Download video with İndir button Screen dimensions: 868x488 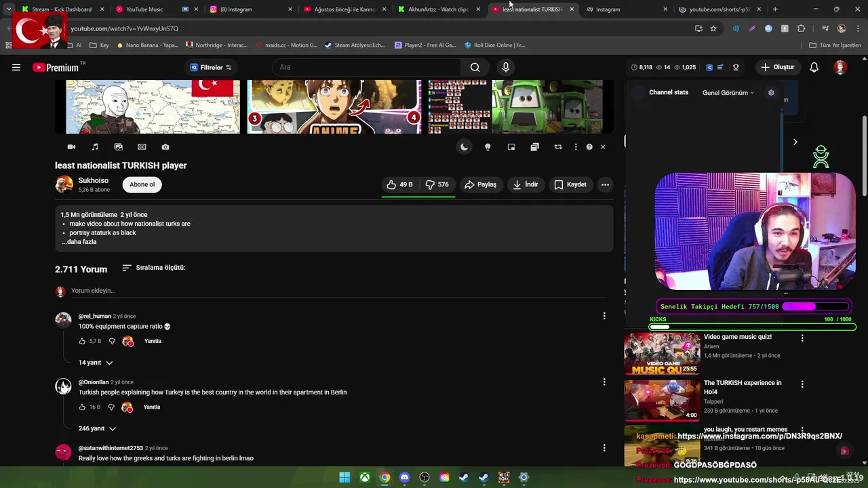click(x=525, y=184)
